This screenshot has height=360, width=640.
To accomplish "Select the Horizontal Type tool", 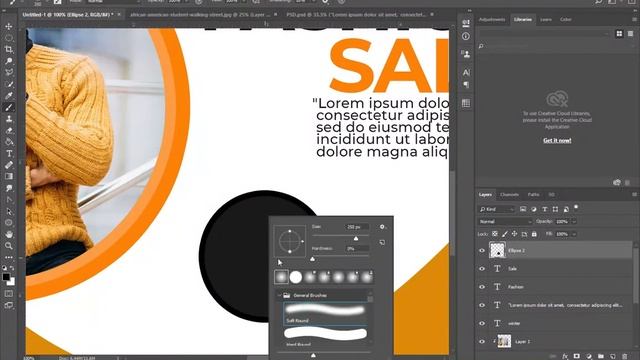I will (9, 153).
